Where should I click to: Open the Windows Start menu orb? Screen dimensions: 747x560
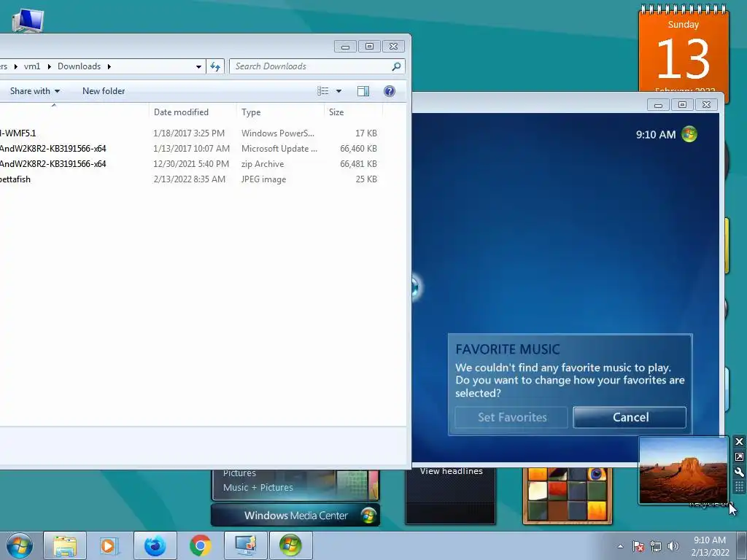(20, 545)
